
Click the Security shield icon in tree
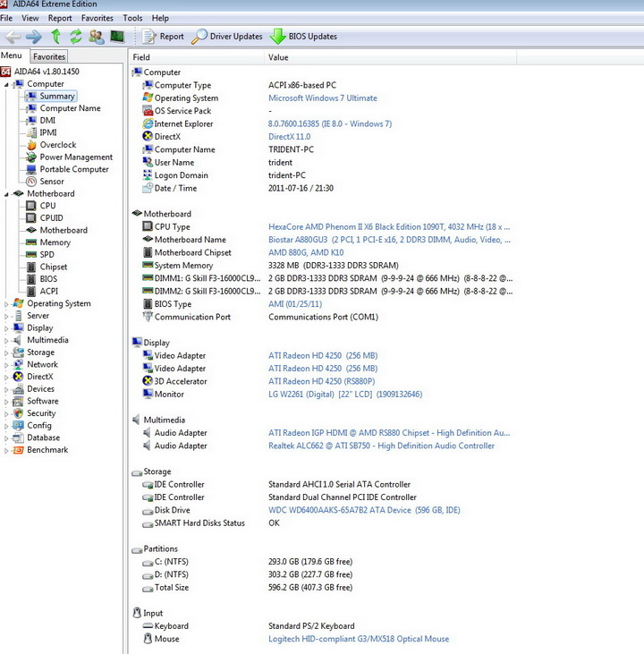[x=18, y=413]
